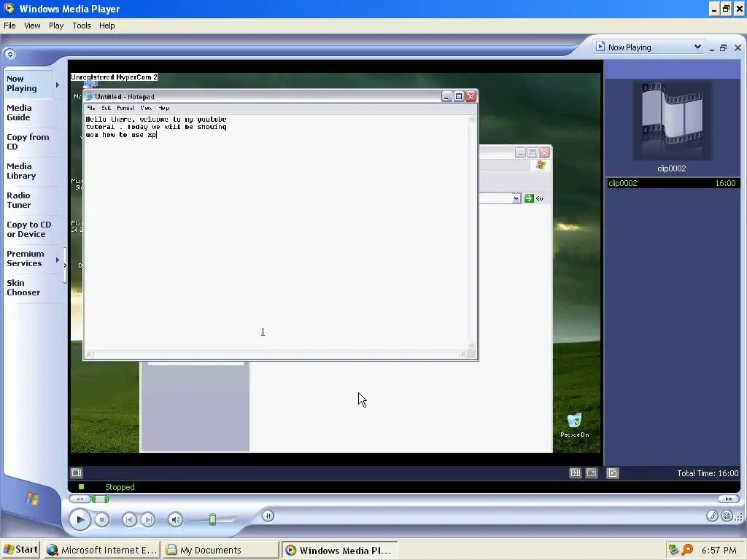Click the magnifier system tray icon
The height and width of the screenshot is (560, 747).
click(687, 550)
